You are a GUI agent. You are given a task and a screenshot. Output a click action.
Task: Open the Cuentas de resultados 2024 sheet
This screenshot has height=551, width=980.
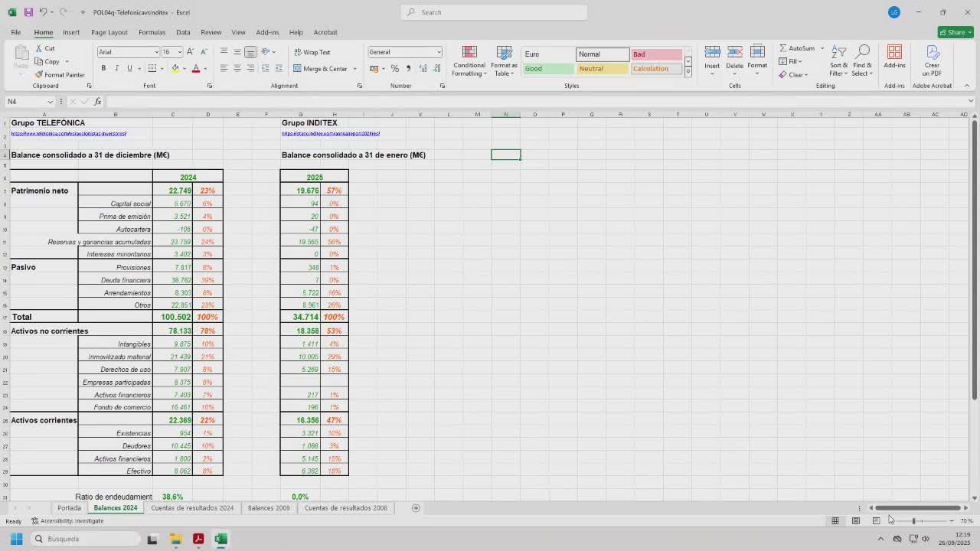point(192,507)
